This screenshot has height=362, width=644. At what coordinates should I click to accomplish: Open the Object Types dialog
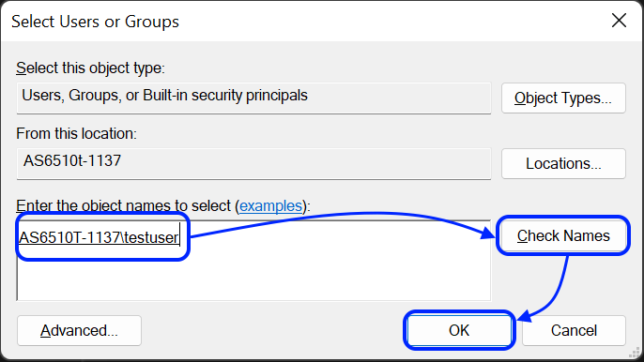[563, 98]
